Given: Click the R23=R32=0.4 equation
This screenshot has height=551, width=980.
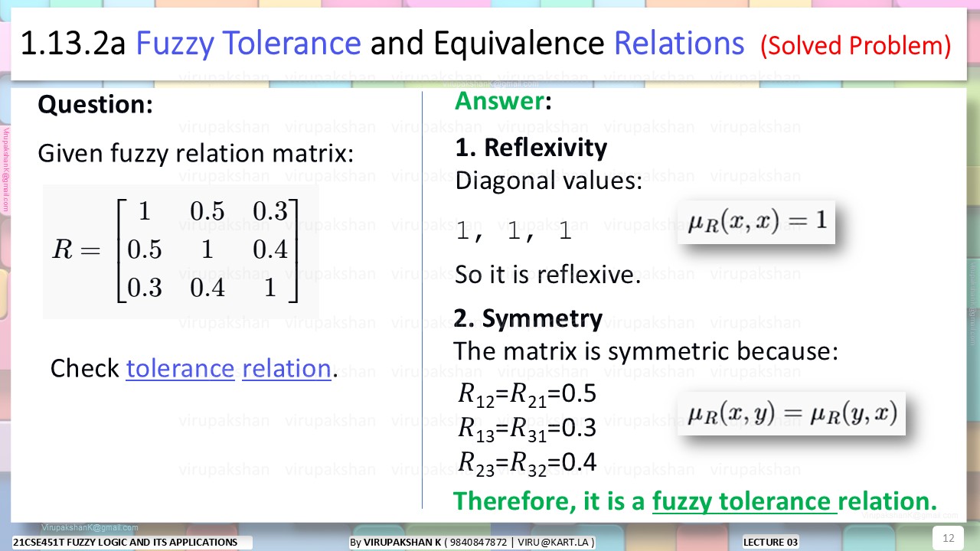Looking at the screenshot, I should click(x=527, y=463).
